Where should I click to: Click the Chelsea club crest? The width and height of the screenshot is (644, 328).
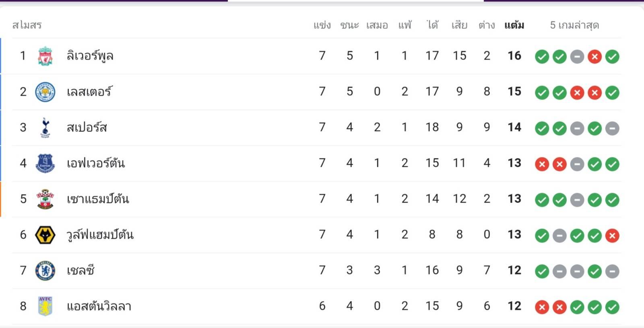click(45, 271)
